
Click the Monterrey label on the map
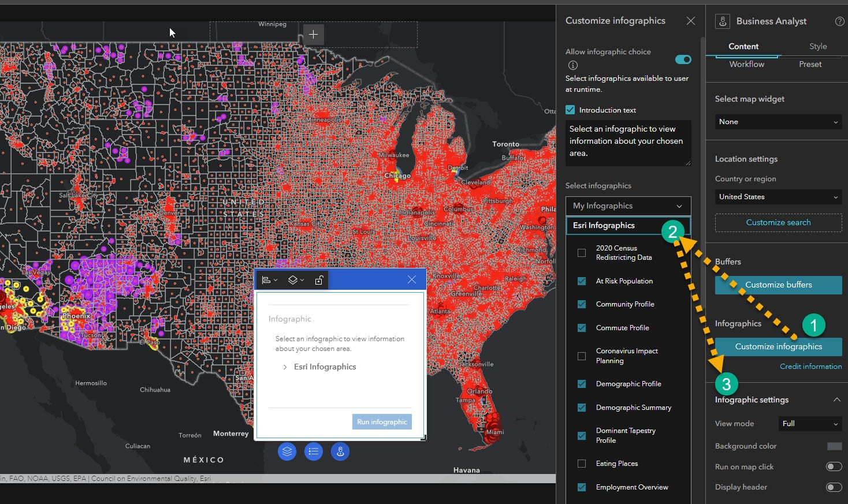click(231, 434)
